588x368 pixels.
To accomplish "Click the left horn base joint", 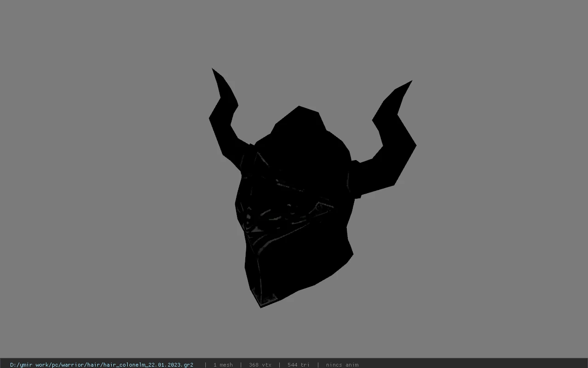I will click(x=247, y=157).
